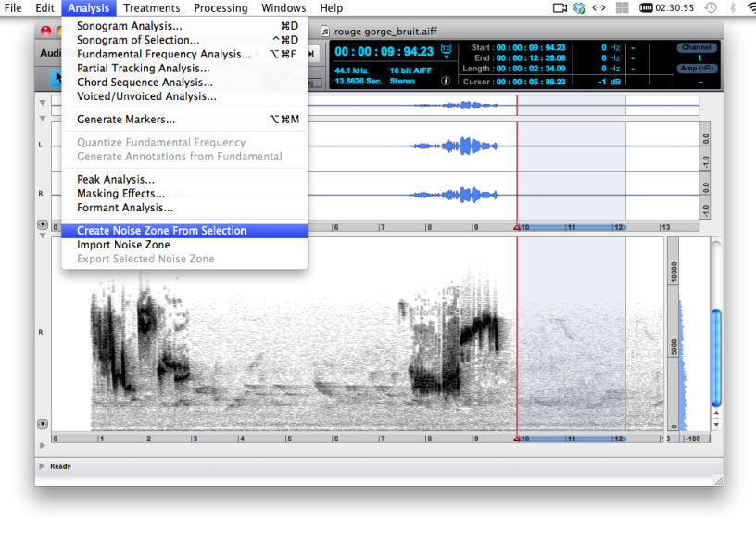Open the Windows menu
Image resolution: width=756 pixels, height=534 pixels.
[x=283, y=7]
